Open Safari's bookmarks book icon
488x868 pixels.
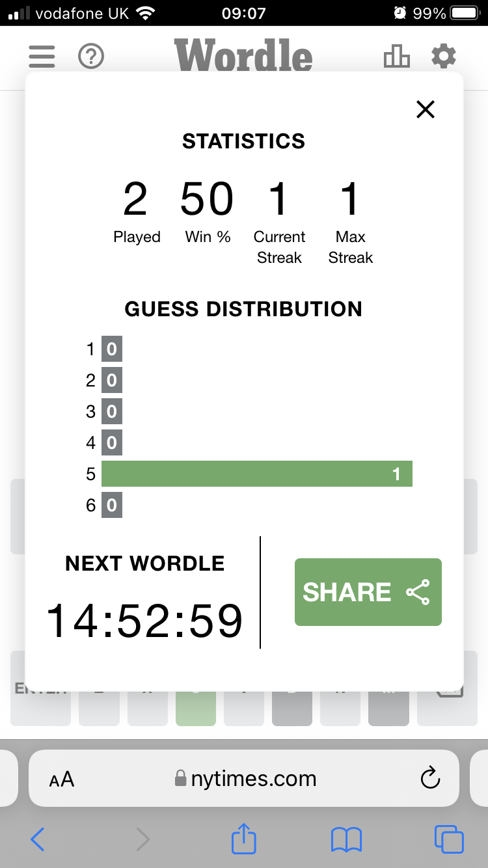[346, 839]
